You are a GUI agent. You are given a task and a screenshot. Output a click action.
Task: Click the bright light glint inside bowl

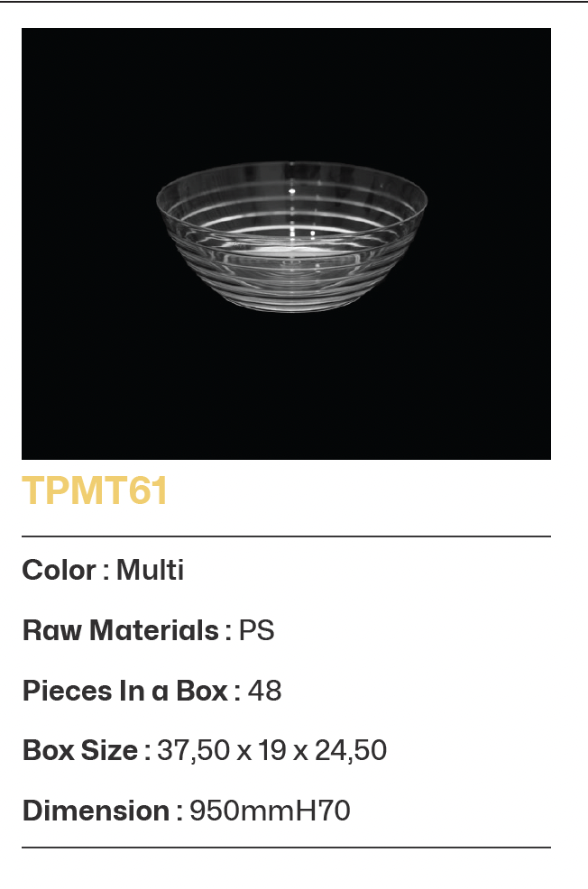(x=291, y=191)
